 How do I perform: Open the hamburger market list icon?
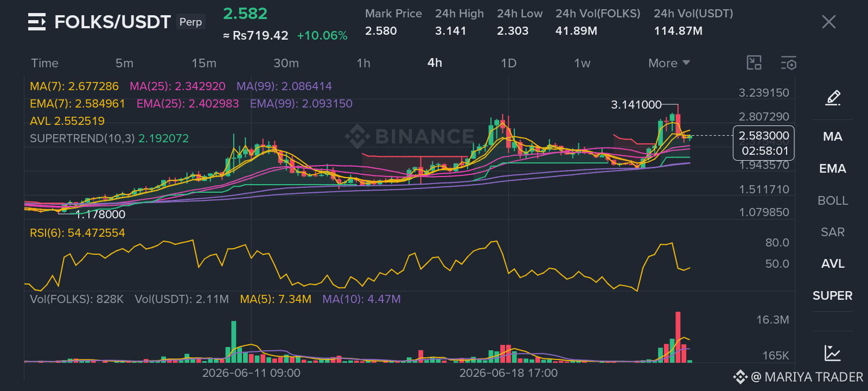pyautogui.click(x=36, y=22)
